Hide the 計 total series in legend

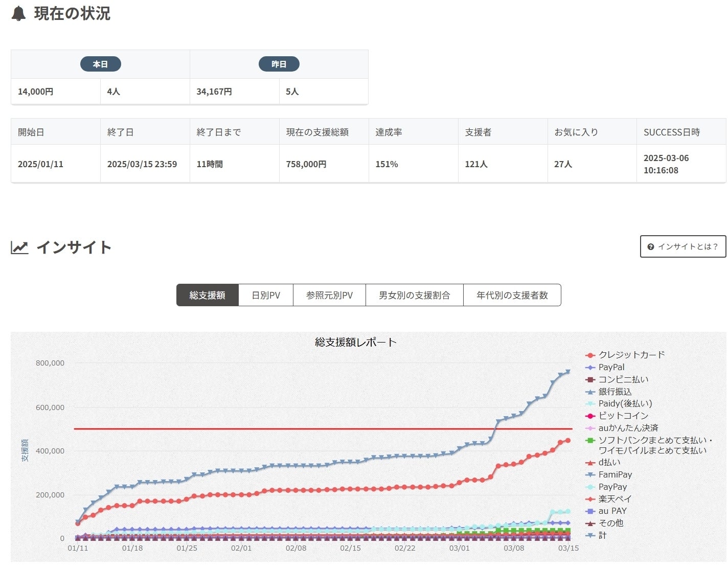coord(602,535)
